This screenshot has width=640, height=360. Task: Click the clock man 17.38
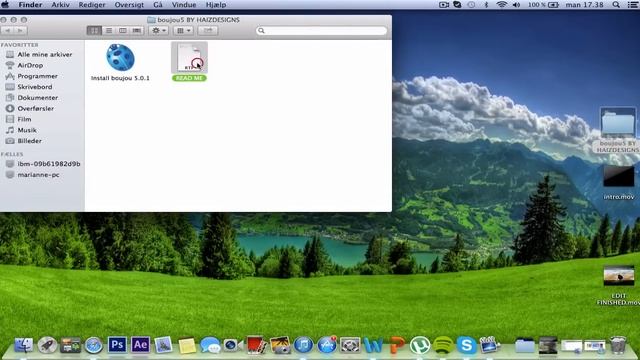(x=584, y=4)
